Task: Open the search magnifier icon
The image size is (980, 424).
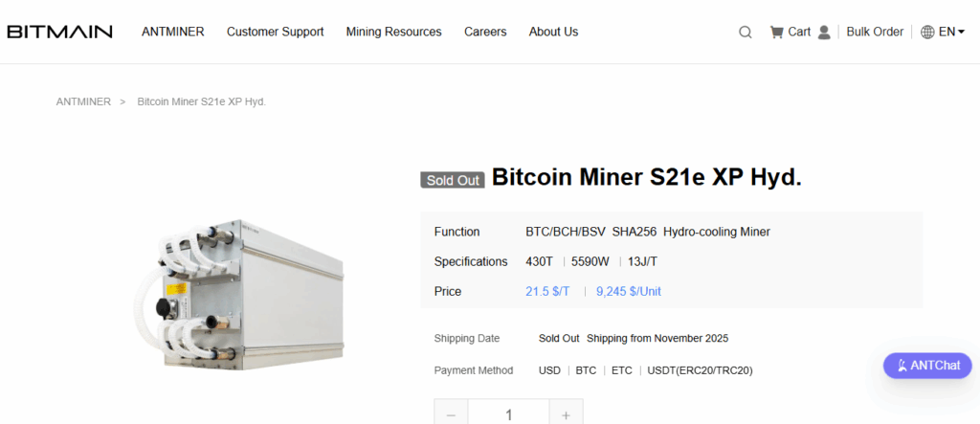Action: click(746, 32)
